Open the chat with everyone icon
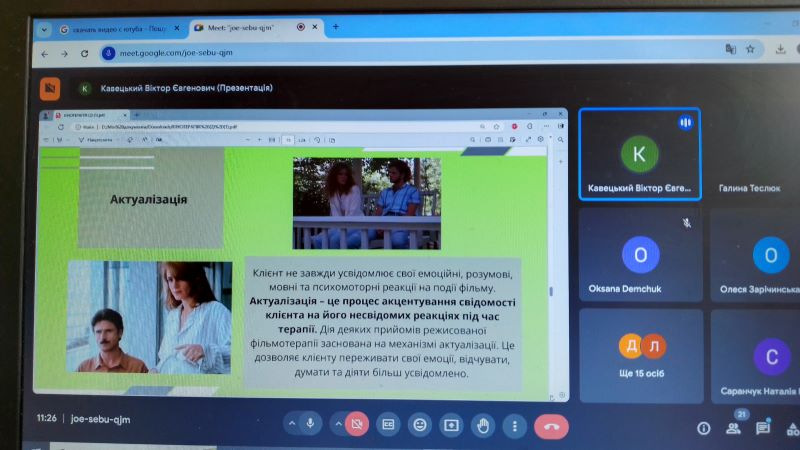The width and height of the screenshot is (800, 450). coord(763,428)
